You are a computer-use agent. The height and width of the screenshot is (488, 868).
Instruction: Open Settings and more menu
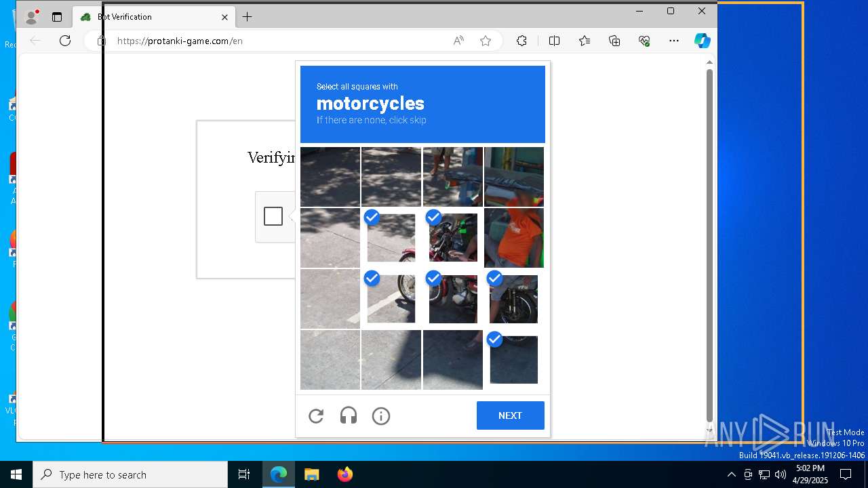pyautogui.click(x=674, y=41)
